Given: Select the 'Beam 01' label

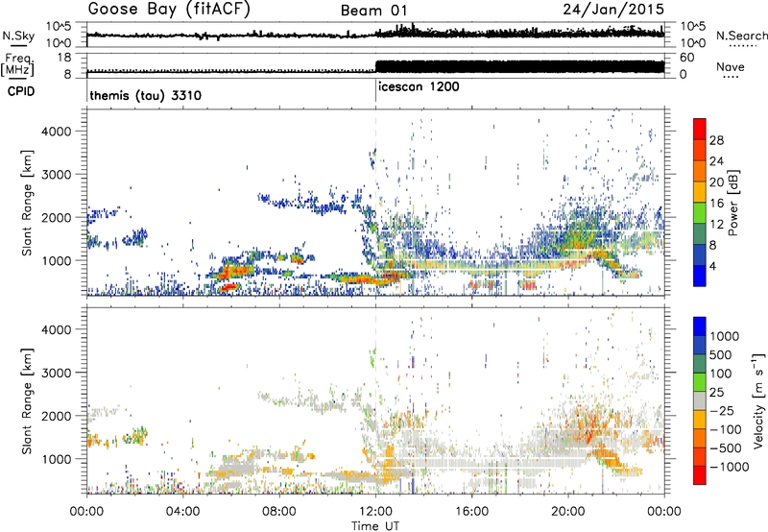Looking at the screenshot, I should tap(373, 11).
